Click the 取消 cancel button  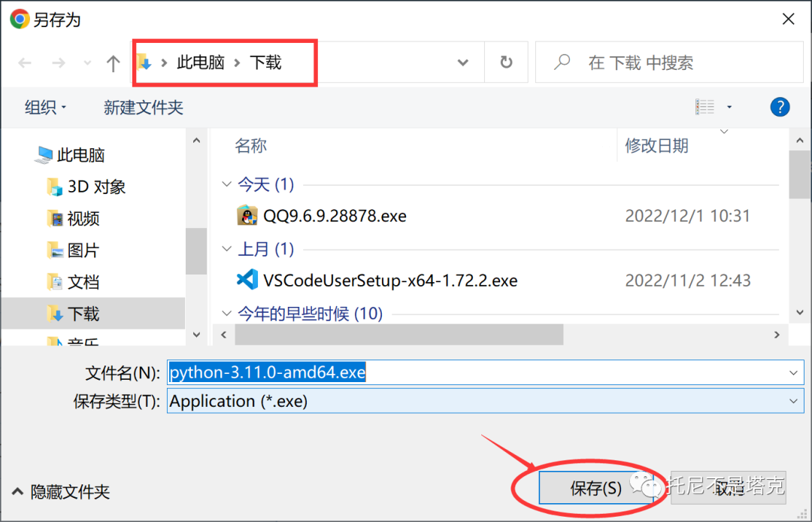(729, 487)
